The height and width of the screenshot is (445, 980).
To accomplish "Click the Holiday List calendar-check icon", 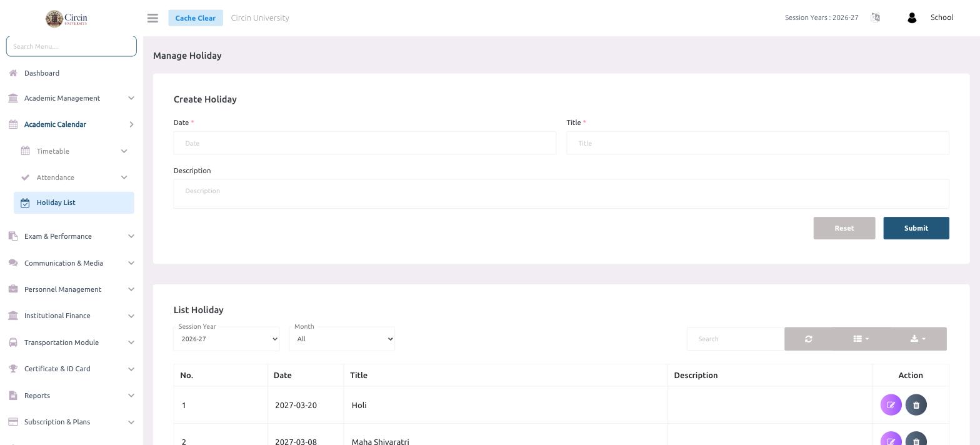I will click(x=25, y=202).
